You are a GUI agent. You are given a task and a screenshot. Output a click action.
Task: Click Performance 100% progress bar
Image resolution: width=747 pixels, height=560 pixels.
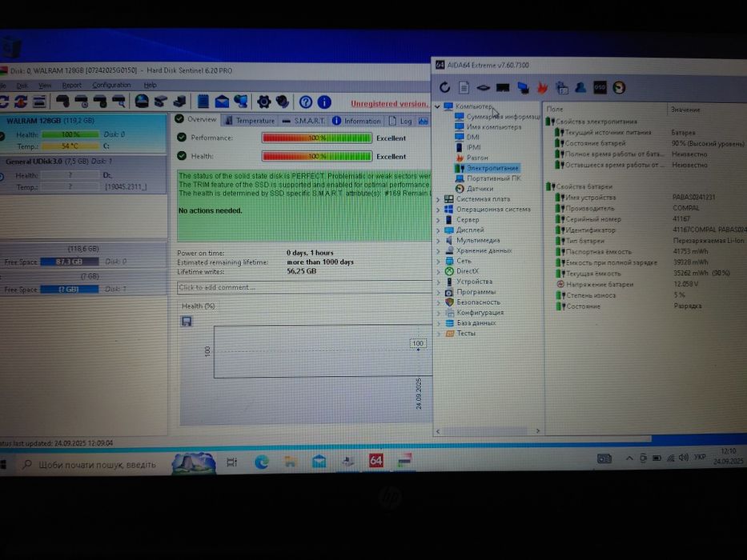click(317, 138)
